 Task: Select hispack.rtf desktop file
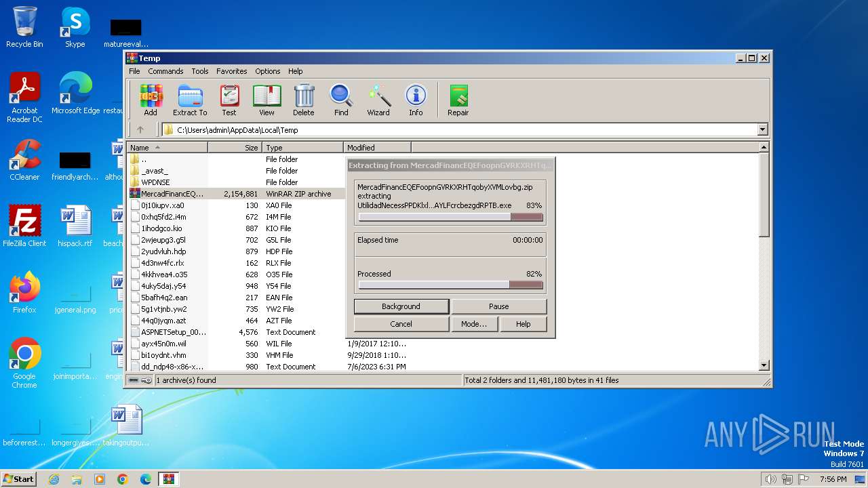[75, 226]
